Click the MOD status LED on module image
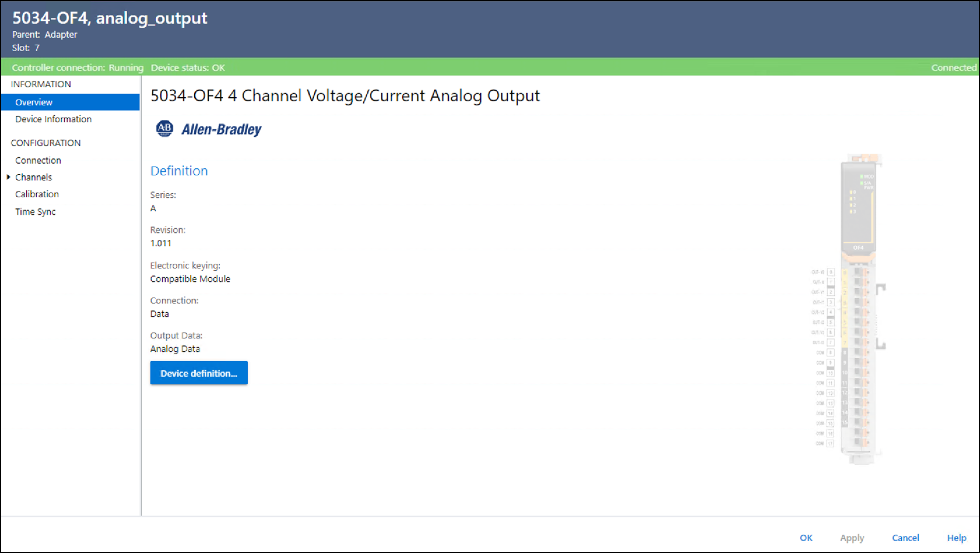980x553 pixels. pyautogui.click(x=861, y=176)
